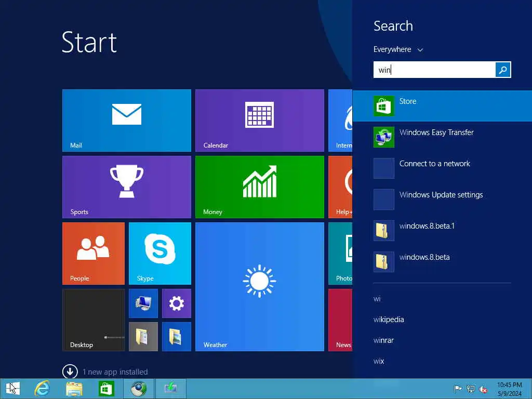Viewport: 532px width, 399px height.
Task: Open the globe app on the taskbar
Action: [138, 389]
